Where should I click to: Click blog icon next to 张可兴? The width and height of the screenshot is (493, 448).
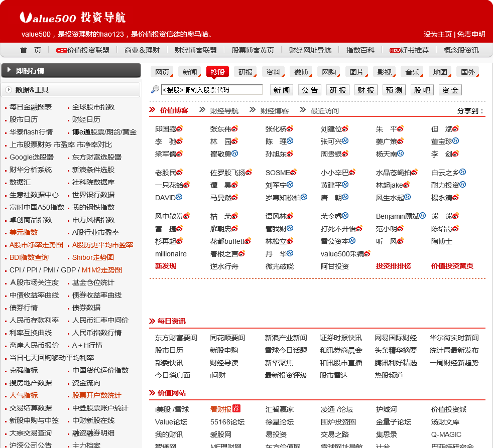click(x=345, y=141)
